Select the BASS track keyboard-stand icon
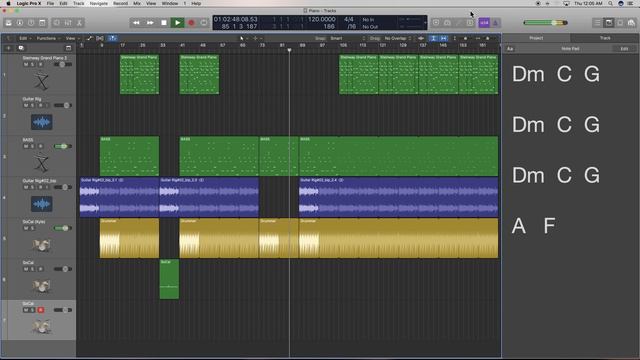Viewport: 640px width, 360px height. 41,163
